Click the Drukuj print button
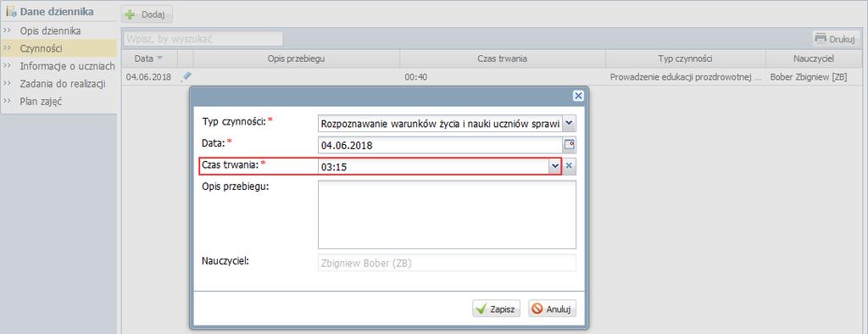Image resolution: width=868 pixels, height=334 pixels. pyautogui.click(x=834, y=39)
